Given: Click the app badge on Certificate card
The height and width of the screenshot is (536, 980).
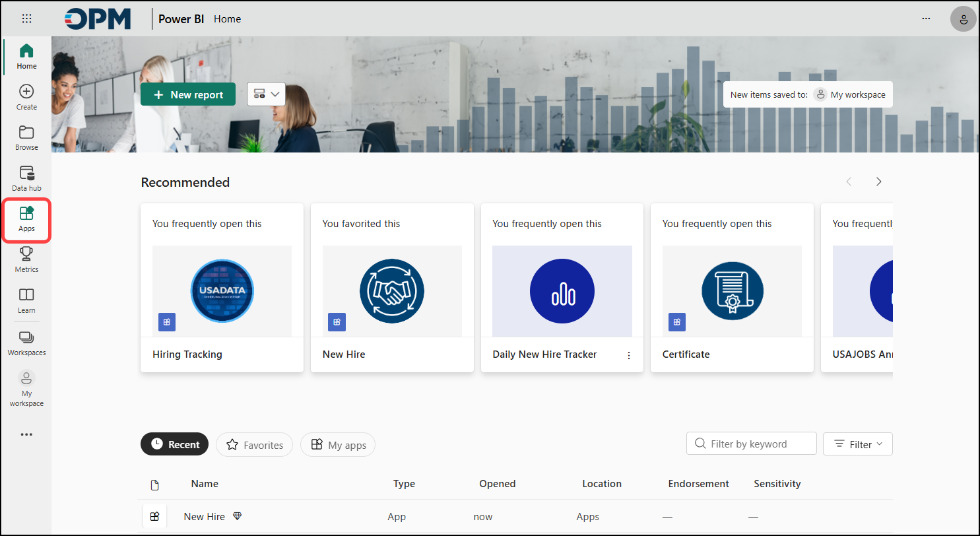Looking at the screenshot, I should (677, 322).
